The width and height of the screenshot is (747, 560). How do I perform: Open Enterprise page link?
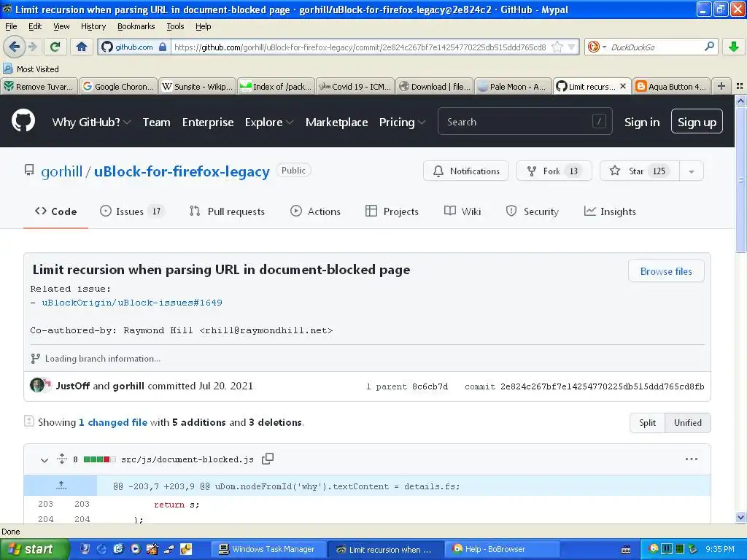point(208,122)
